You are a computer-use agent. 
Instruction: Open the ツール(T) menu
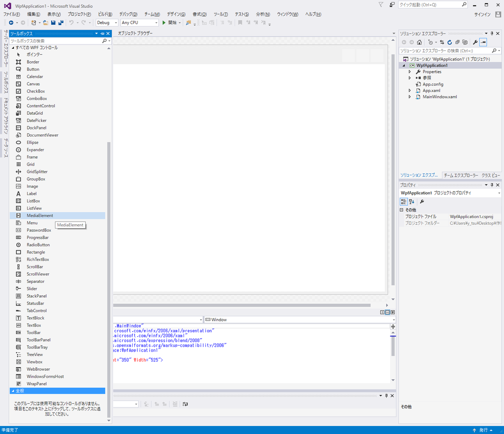point(221,14)
